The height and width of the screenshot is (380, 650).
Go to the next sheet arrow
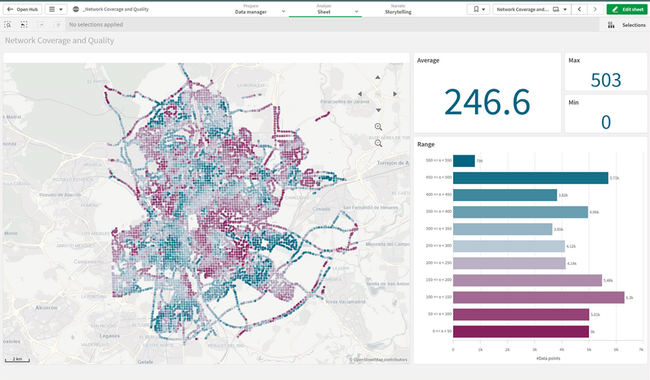(x=595, y=9)
